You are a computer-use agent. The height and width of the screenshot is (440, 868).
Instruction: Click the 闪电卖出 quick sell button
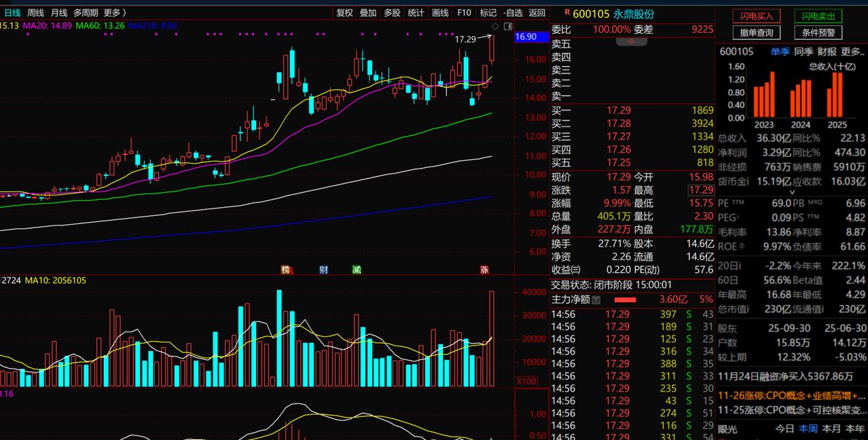[x=818, y=16]
